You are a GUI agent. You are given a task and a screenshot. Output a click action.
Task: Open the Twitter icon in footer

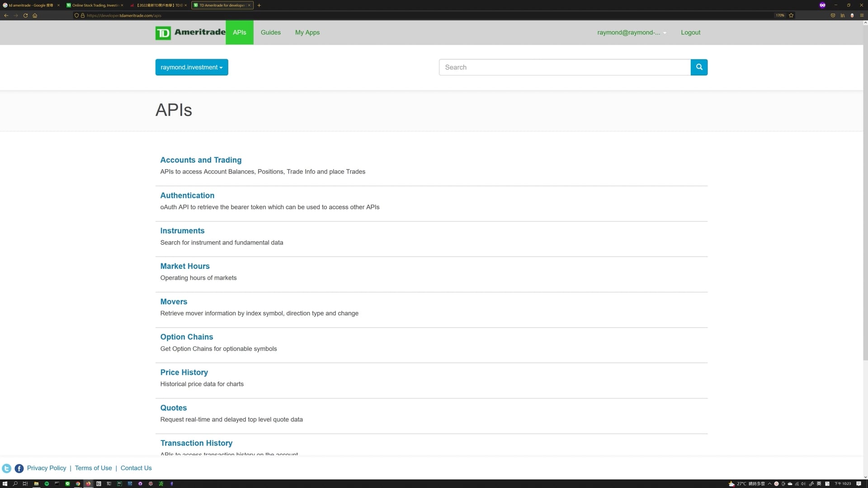coord(6,469)
